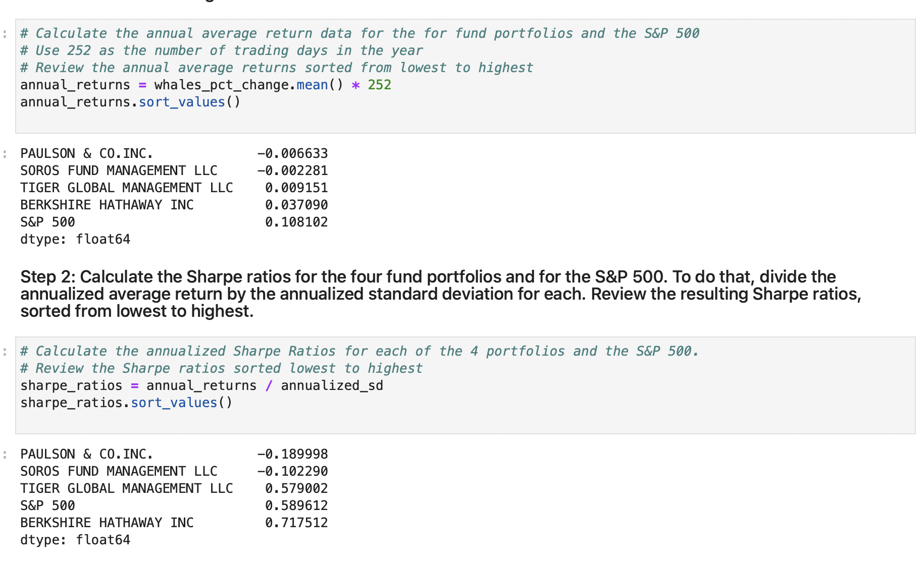Click the purple assignment operator in annual_returns line

142,84
